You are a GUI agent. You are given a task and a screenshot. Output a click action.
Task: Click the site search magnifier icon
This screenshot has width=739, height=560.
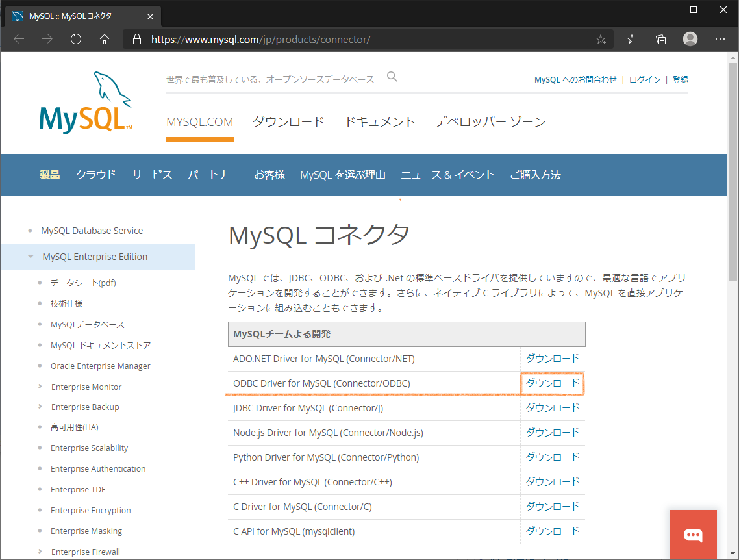[x=392, y=77]
